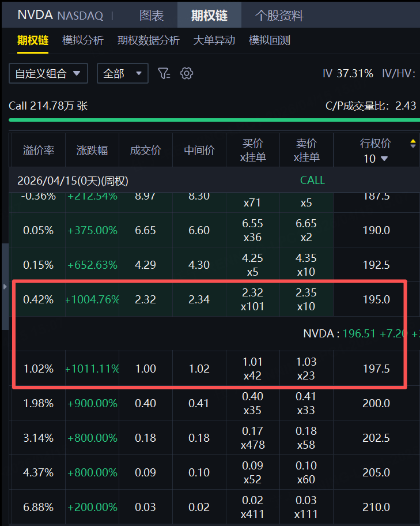Click change value +1011.11%

(92, 369)
